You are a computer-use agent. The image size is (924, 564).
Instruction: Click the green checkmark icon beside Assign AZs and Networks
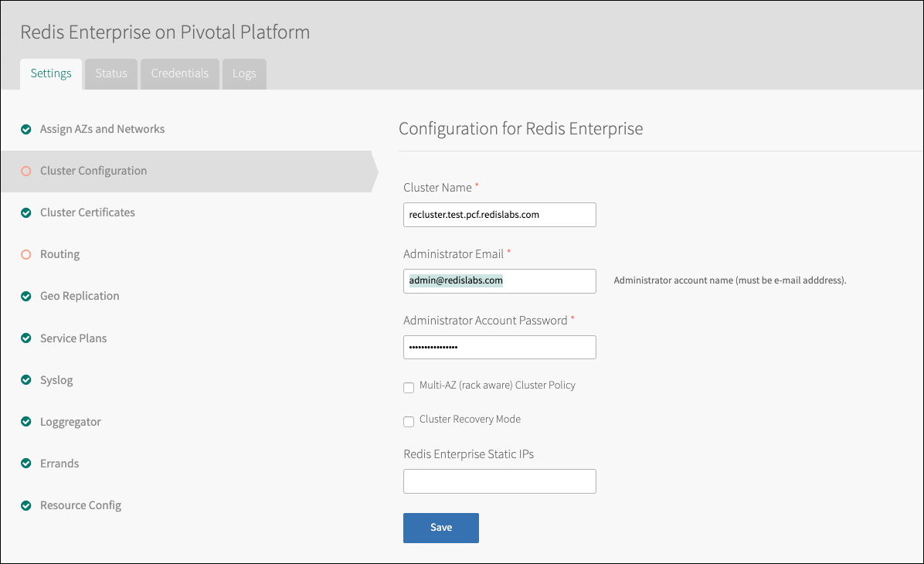pos(26,129)
